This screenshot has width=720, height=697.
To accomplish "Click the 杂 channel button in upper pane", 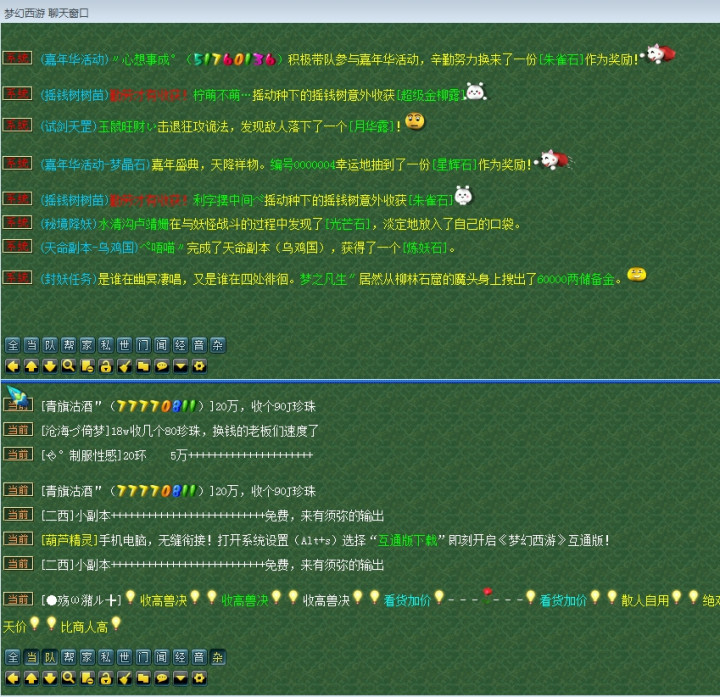I will point(218,345).
